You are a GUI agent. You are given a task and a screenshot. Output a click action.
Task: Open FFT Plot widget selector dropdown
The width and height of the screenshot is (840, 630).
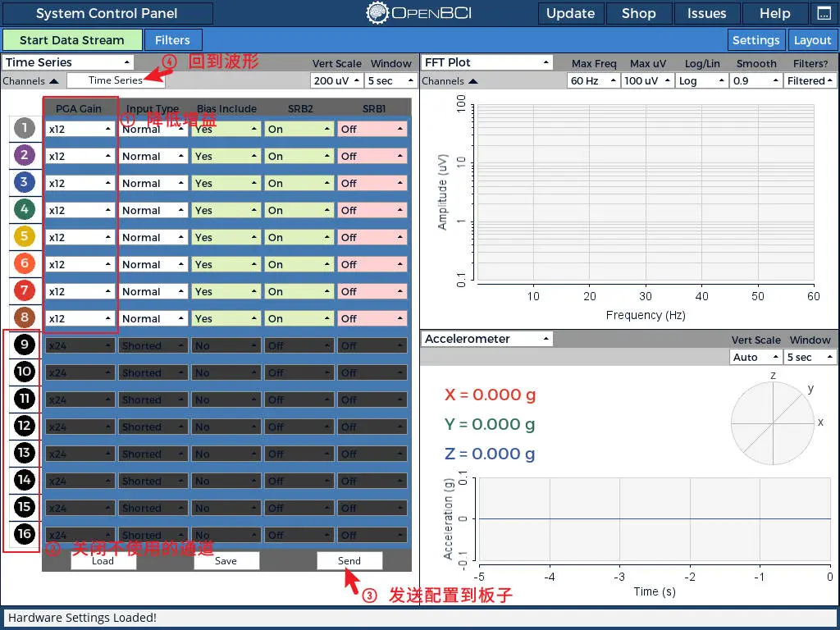coord(486,62)
